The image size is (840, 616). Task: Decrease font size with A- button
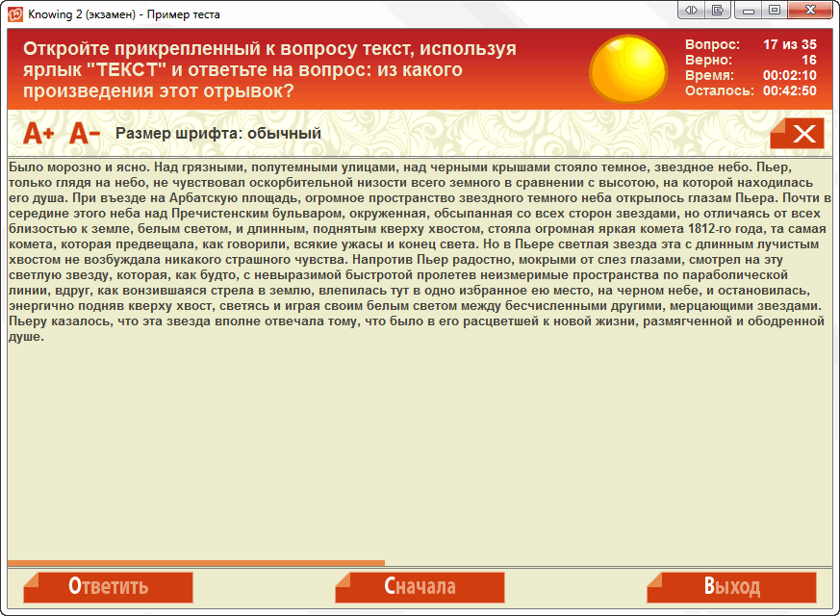tap(85, 134)
